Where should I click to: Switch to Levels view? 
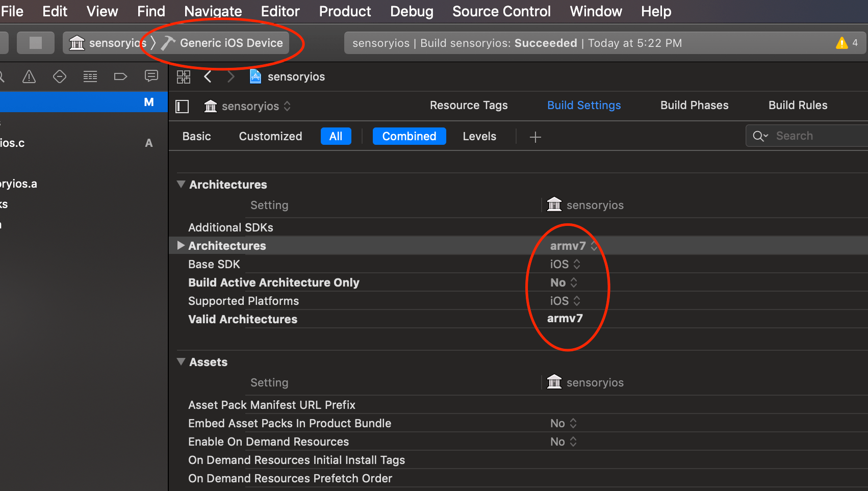tap(479, 136)
